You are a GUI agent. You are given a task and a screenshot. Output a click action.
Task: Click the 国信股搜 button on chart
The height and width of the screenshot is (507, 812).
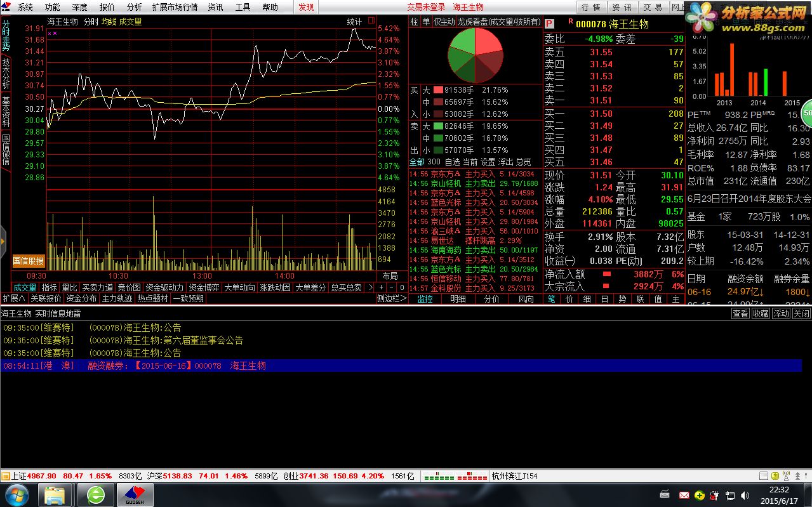(29, 261)
